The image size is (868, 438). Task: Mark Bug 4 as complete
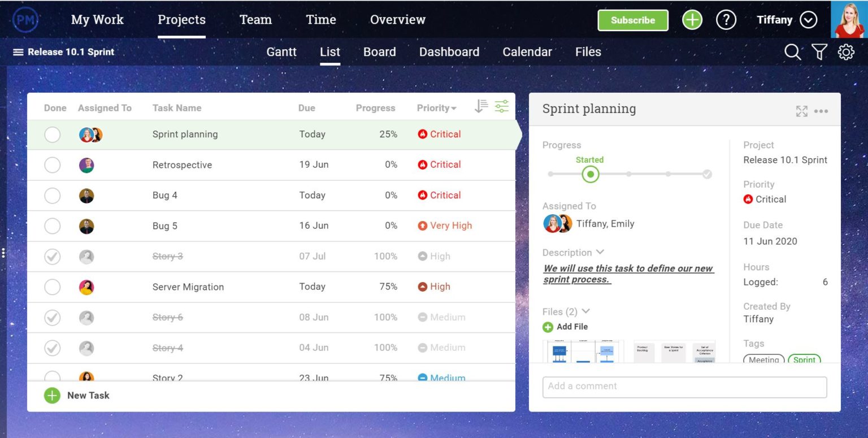click(x=52, y=195)
